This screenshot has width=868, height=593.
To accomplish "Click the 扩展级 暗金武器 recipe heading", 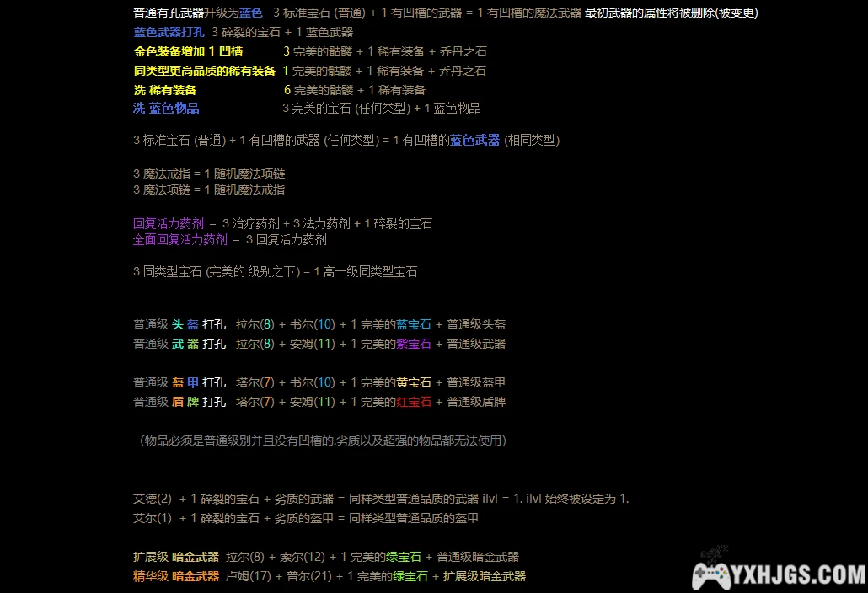I will [176, 557].
